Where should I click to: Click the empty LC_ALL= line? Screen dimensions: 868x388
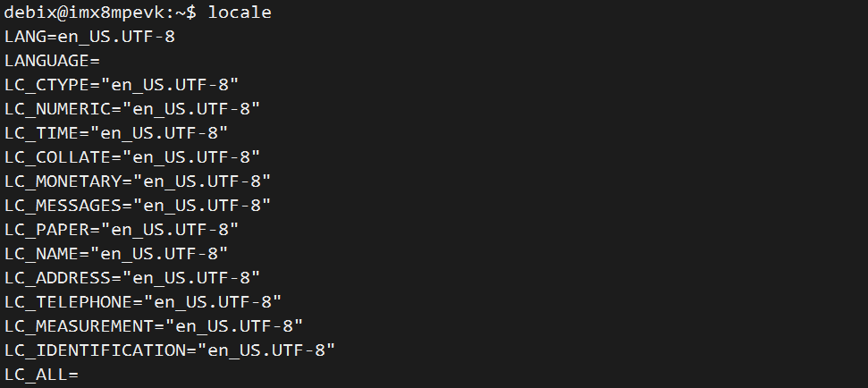click(x=41, y=375)
